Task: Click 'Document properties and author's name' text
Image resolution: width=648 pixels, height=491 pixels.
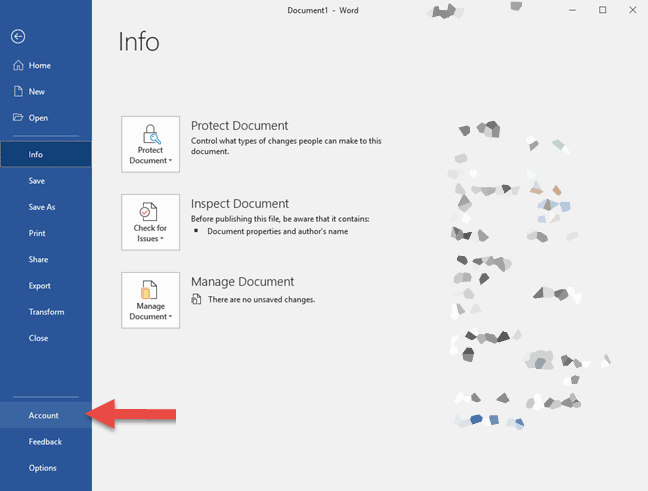Action: tap(277, 231)
